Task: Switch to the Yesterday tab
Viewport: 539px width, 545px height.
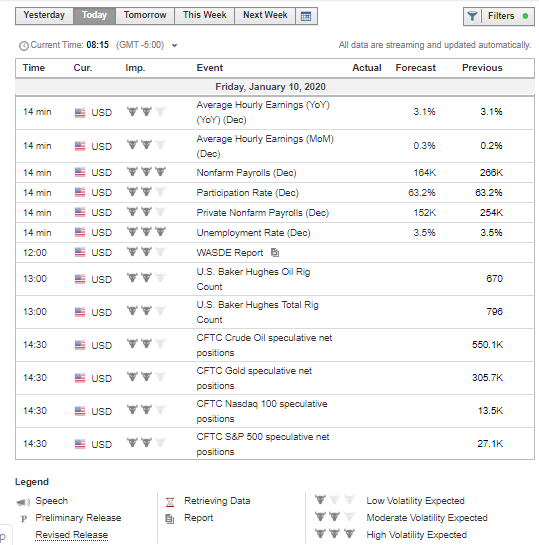Action: [x=44, y=16]
